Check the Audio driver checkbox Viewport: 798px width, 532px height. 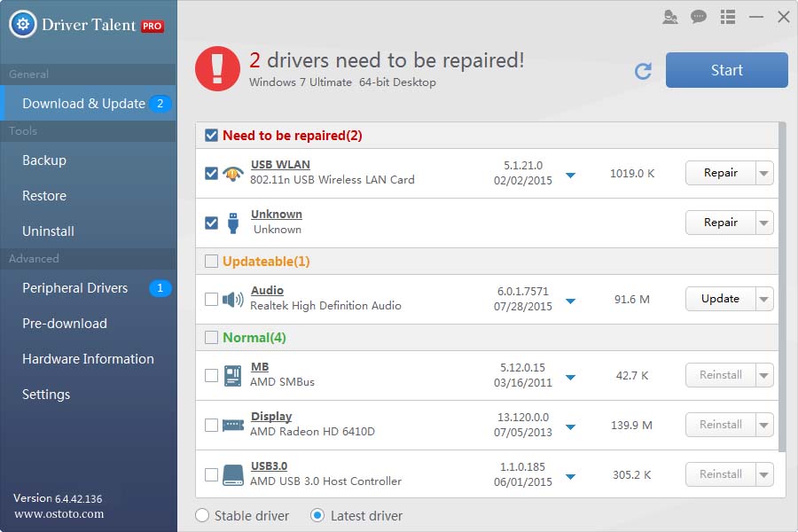tap(211, 300)
